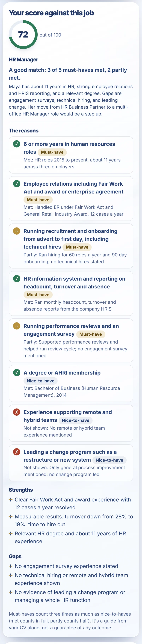The width and height of the screenshot is (142, 644).
Task: Click Nice-to-have badge on "Experience supporting remote" card
Action: (76, 420)
